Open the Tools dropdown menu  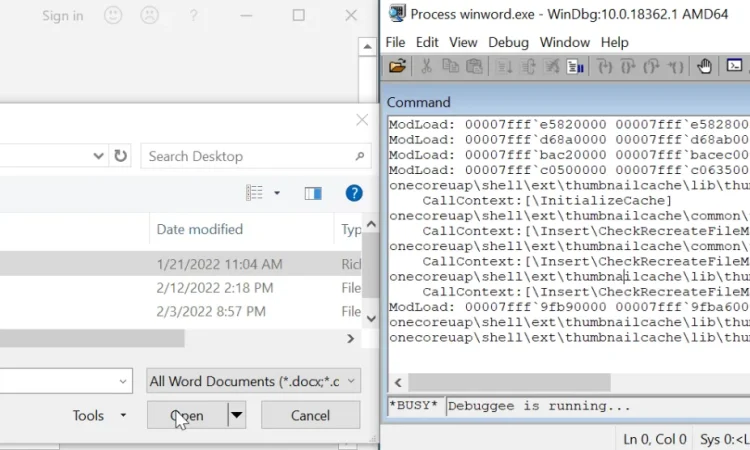tap(99, 415)
